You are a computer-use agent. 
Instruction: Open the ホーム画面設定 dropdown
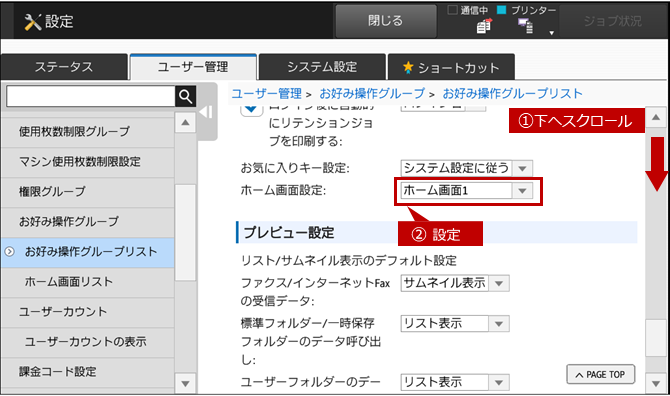(467, 191)
